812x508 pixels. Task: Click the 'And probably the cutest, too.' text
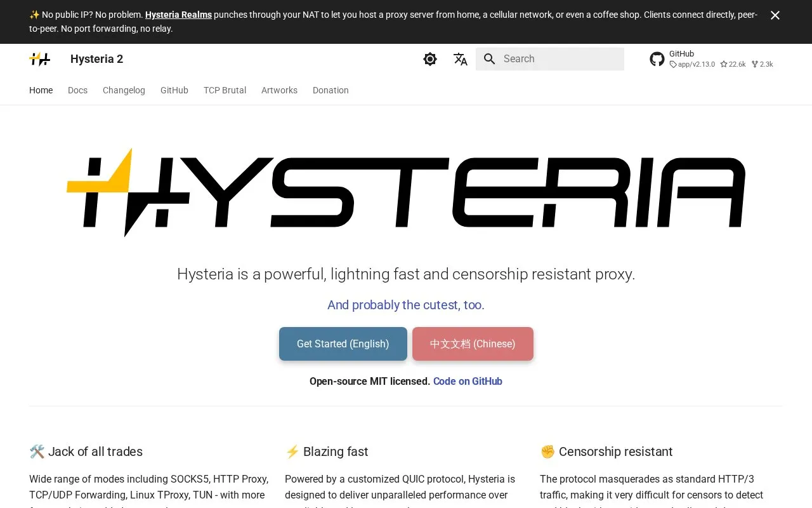point(406,305)
